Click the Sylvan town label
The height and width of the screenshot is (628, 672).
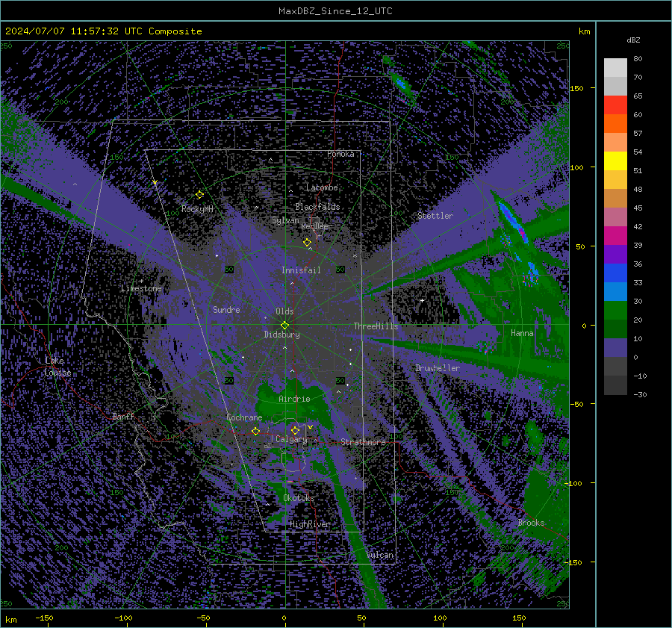[285, 220]
